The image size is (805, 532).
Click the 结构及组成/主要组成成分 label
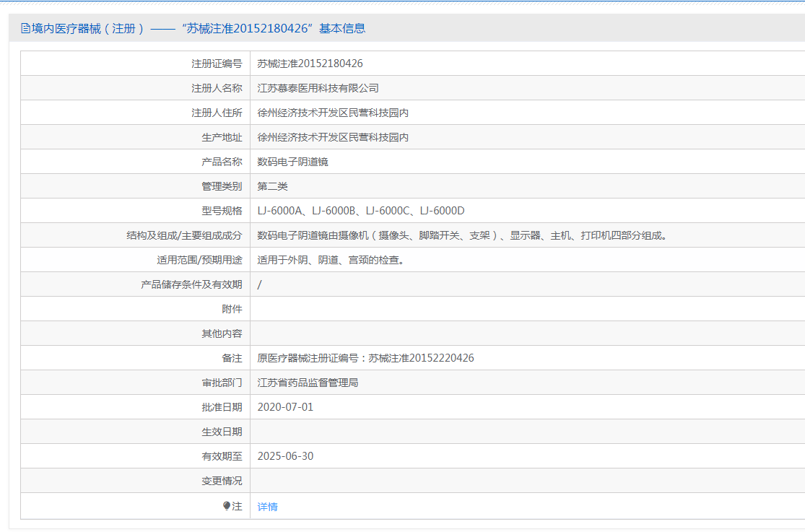184,236
